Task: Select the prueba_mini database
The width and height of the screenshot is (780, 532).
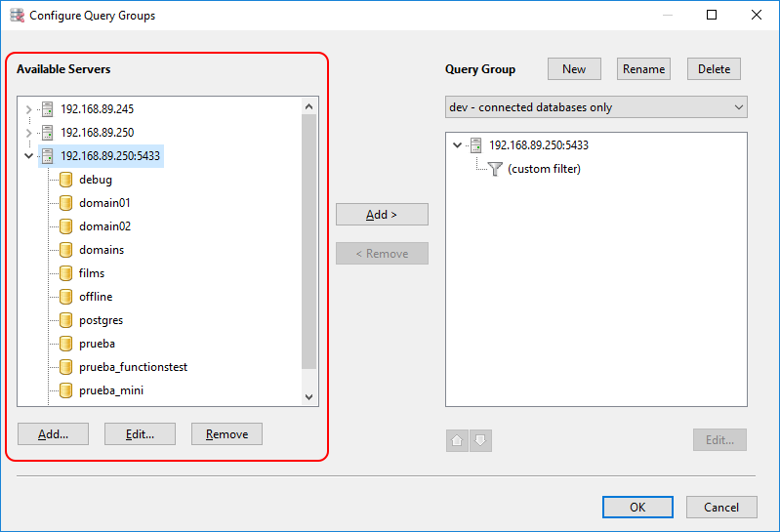Action: point(111,390)
